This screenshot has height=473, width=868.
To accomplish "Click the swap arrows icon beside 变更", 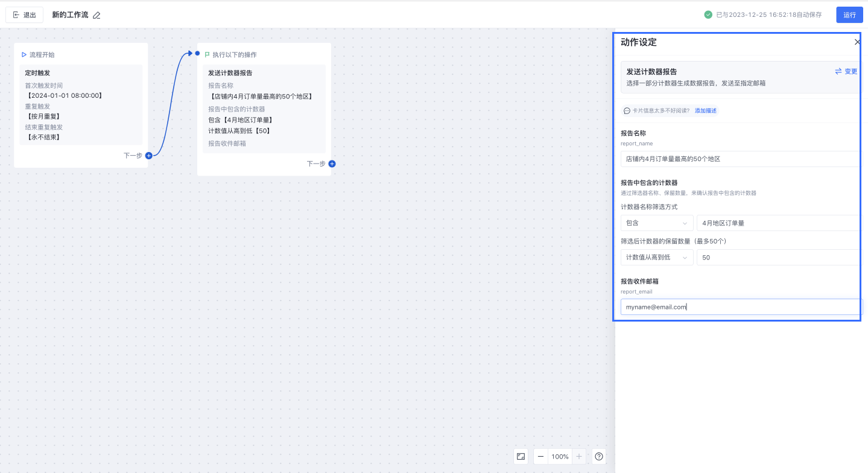I will [x=838, y=71].
